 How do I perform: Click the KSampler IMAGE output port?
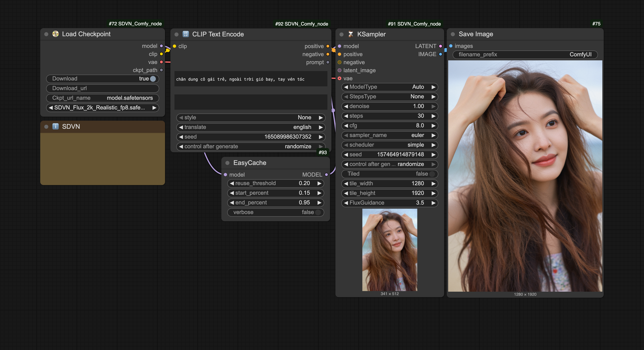pyautogui.click(x=441, y=54)
